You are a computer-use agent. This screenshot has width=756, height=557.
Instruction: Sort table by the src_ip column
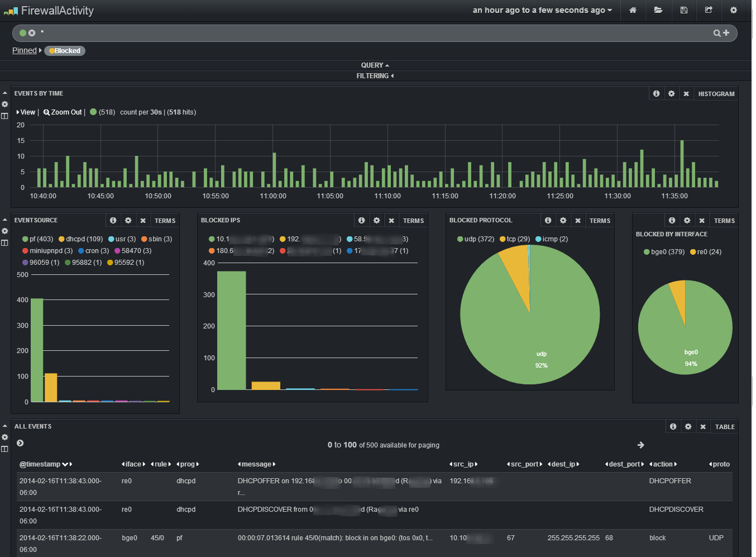463,464
